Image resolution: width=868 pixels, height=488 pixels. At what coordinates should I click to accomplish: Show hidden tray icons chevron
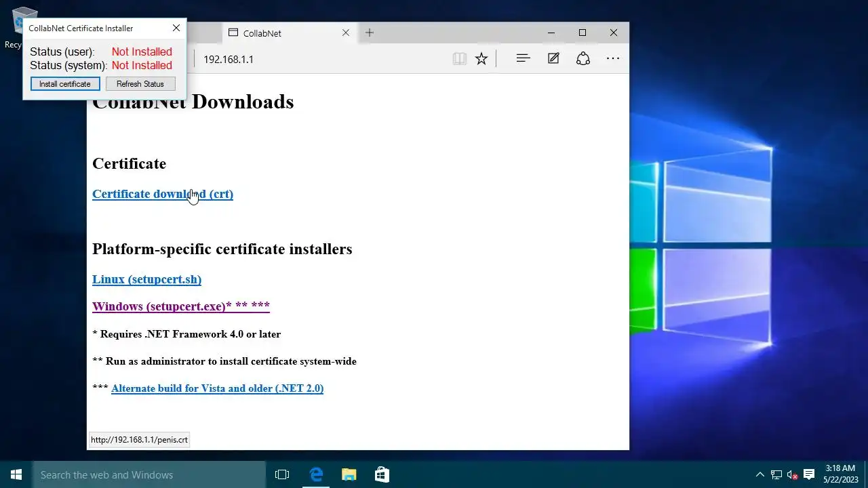point(759,474)
